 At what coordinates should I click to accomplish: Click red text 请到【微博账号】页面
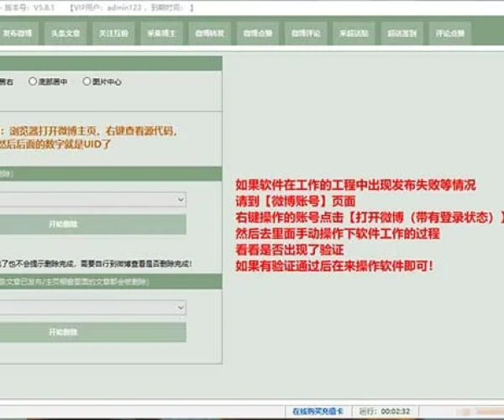click(296, 202)
